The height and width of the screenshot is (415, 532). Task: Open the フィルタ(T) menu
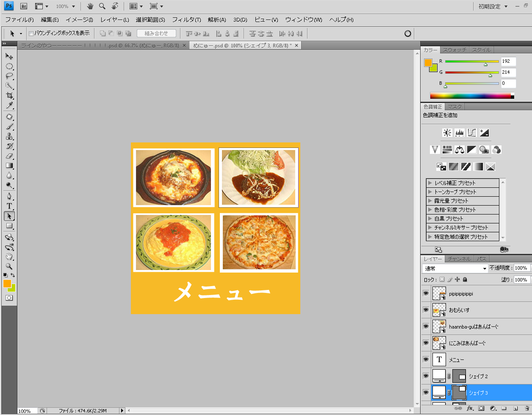coord(186,20)
